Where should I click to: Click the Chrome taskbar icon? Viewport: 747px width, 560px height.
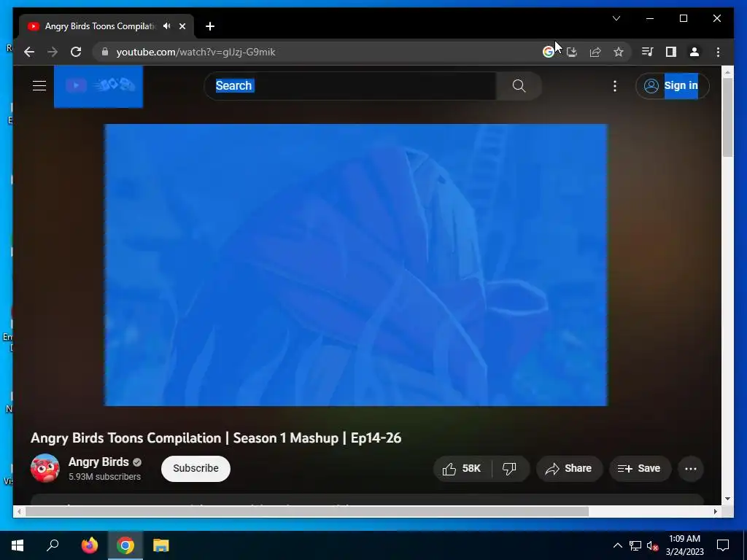coord(125,545)
